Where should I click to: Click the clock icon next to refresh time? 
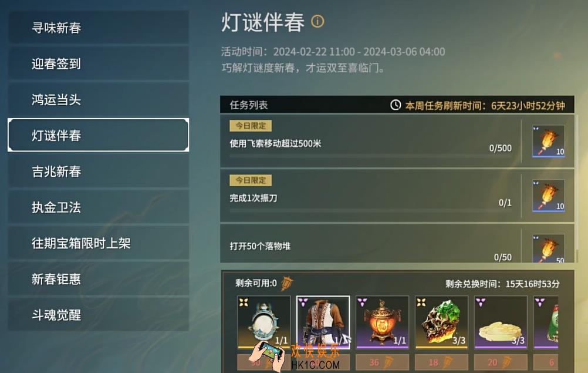396,105
